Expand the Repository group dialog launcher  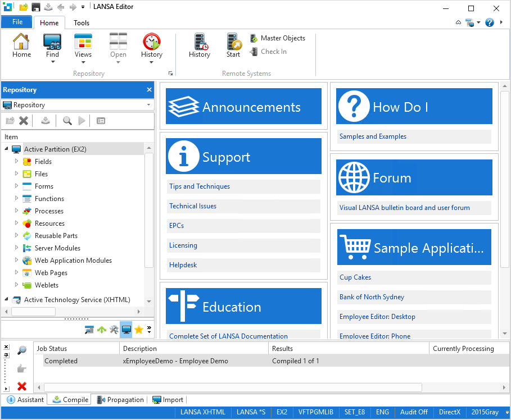point(170,74)
